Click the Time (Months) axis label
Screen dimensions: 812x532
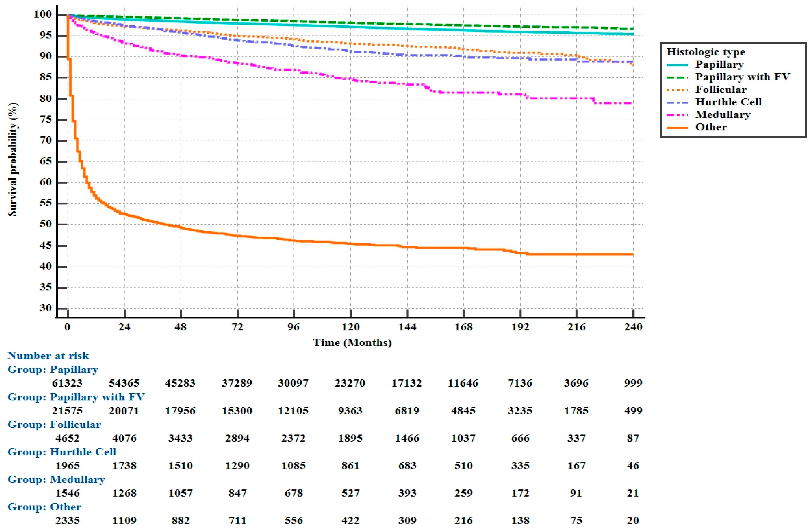(352, 342)
